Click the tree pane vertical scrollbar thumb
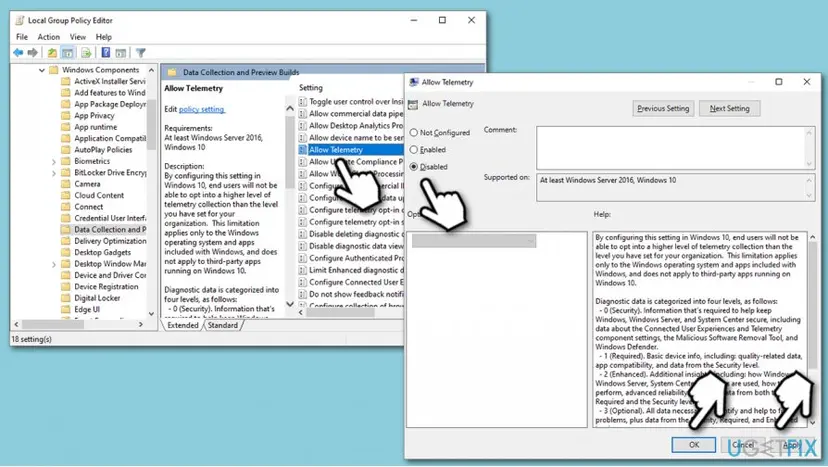The height and width of the screenshot is (467, 828). pyautogui.click(x=152, y=125)
